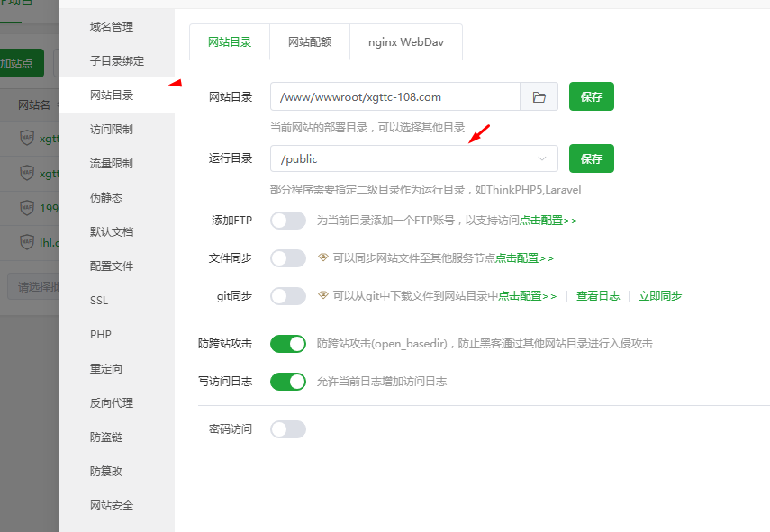770x532 pixels.
Task: Enable the 密码访问 switch
Action: click(x=288, y=429)
